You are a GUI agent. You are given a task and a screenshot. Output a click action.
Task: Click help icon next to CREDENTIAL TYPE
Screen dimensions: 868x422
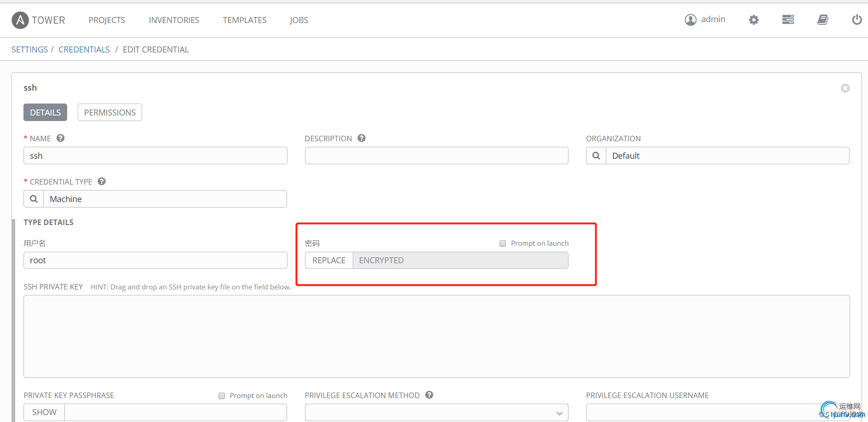102,181
